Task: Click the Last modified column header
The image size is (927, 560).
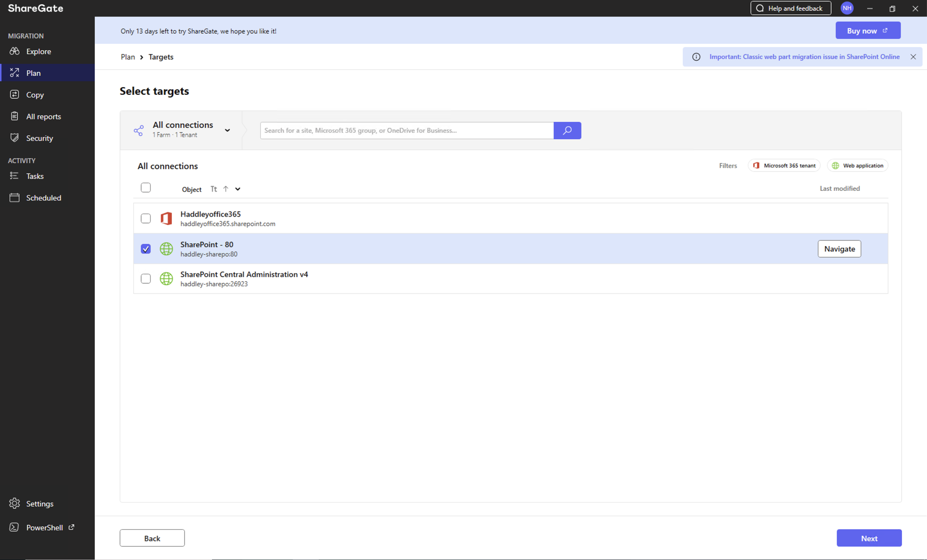Action: click(x=840, y=188)
